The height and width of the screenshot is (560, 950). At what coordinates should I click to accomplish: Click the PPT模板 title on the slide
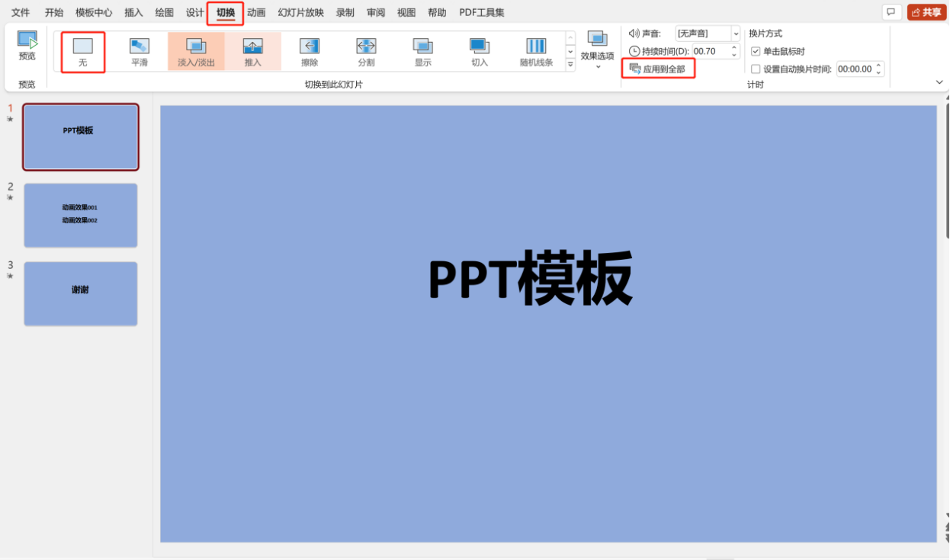click(x=531, y=279)
